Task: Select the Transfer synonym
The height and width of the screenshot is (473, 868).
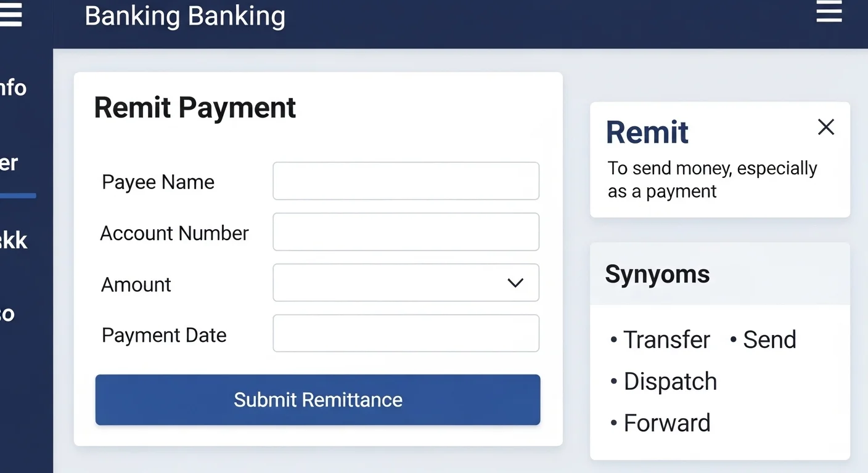Action: [666, 339]
